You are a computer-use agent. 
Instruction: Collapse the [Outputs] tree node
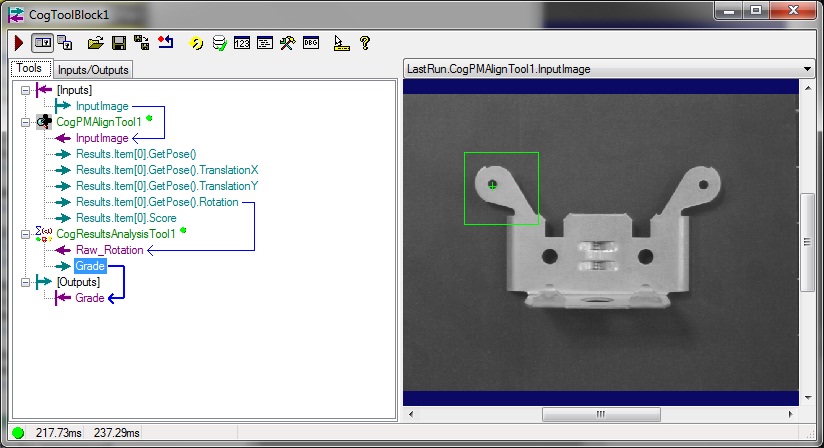(25, 283)
